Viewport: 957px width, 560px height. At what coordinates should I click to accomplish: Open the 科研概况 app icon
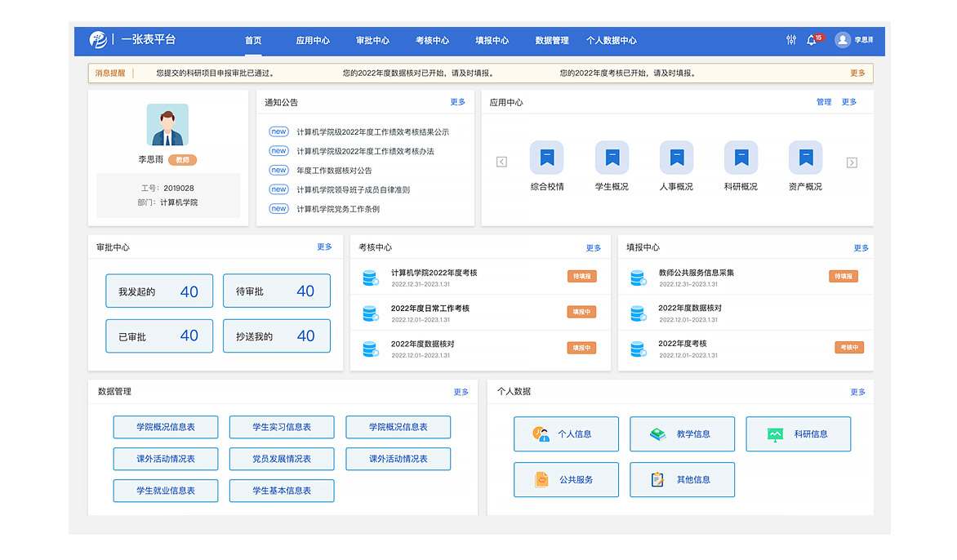[x=741, y=158]
